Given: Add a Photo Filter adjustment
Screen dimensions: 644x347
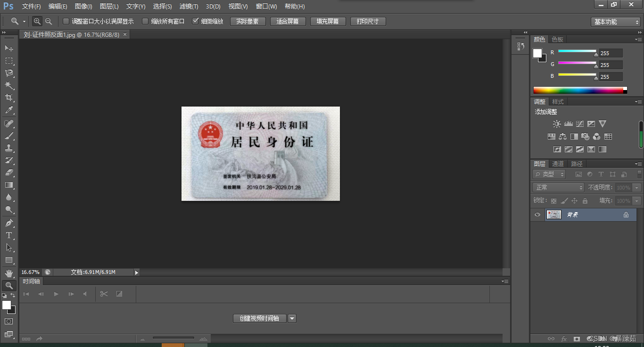Looking at the screenshot, I should tap(586, 137).
